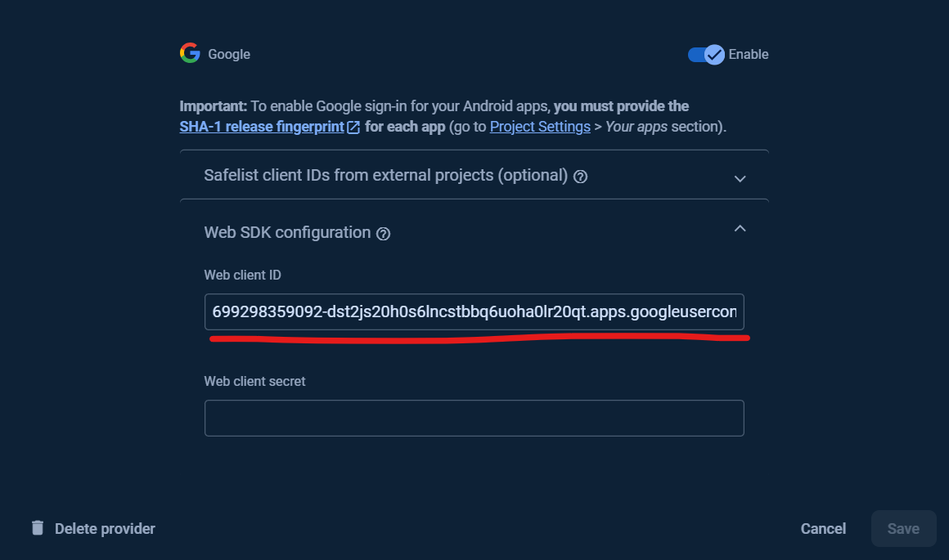Click the Web client secret label

(254, 381)
